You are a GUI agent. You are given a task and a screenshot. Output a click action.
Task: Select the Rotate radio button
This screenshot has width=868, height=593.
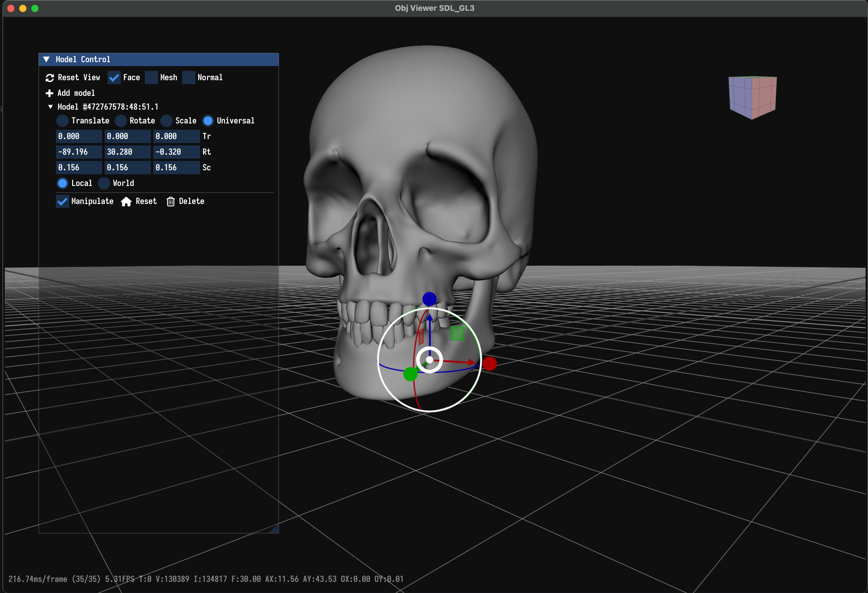click(121, 121)
